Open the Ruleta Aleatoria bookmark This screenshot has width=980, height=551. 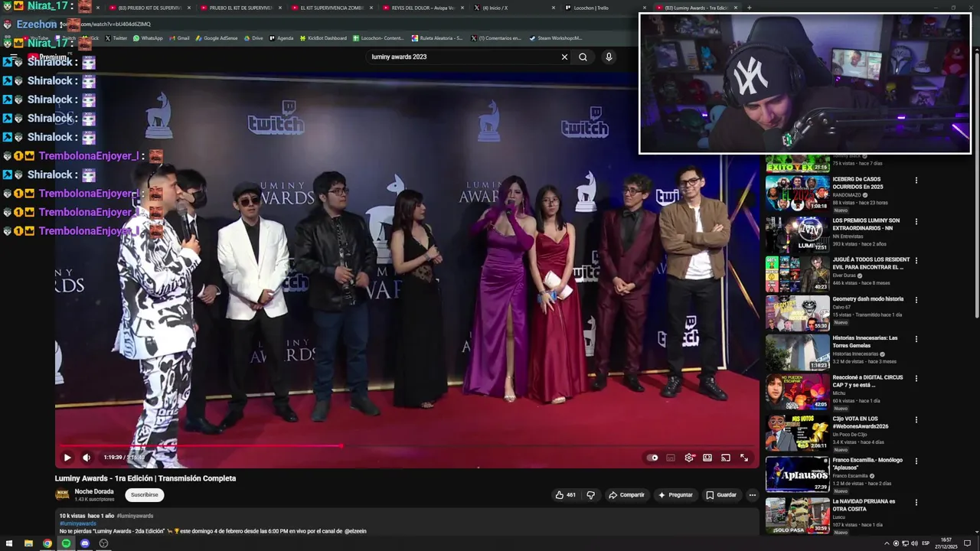[x=436, y=38]
